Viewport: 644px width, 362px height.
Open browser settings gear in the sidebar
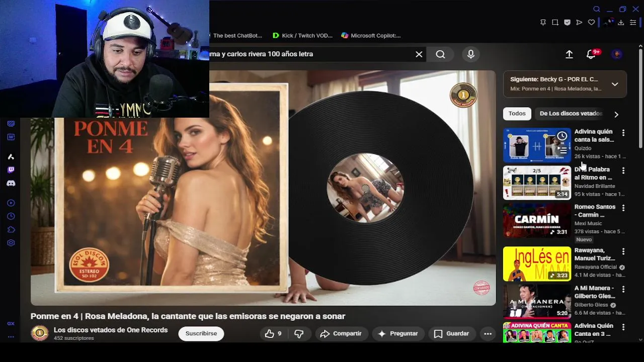pyautogui.click(x=11, y=243)
